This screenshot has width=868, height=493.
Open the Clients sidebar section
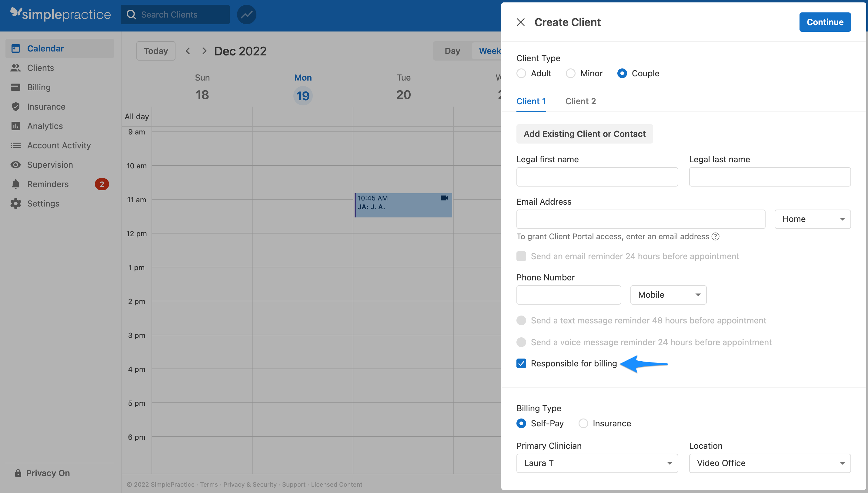coord(40,68)
